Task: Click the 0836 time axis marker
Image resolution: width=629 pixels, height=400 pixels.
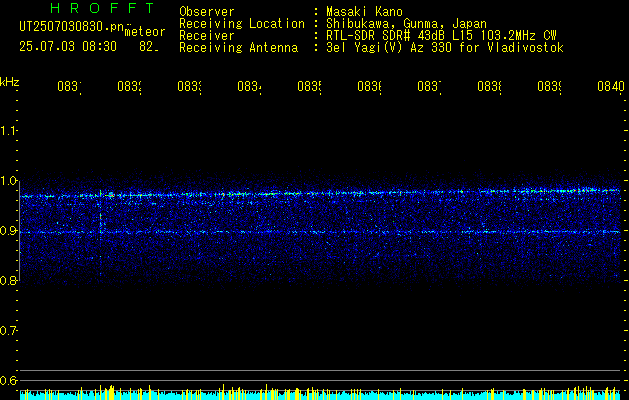Action: (x=369, y=87)
